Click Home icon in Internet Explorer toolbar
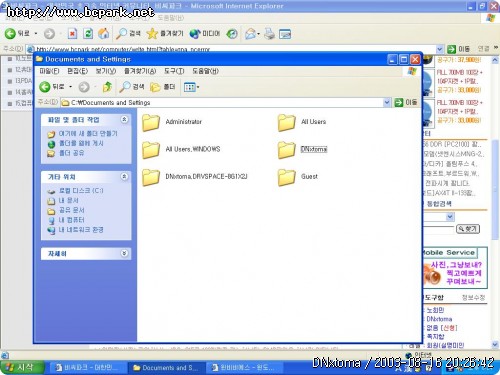Image resolution: width=500 pixels, height=375 pixels. [x=104, y=34]
